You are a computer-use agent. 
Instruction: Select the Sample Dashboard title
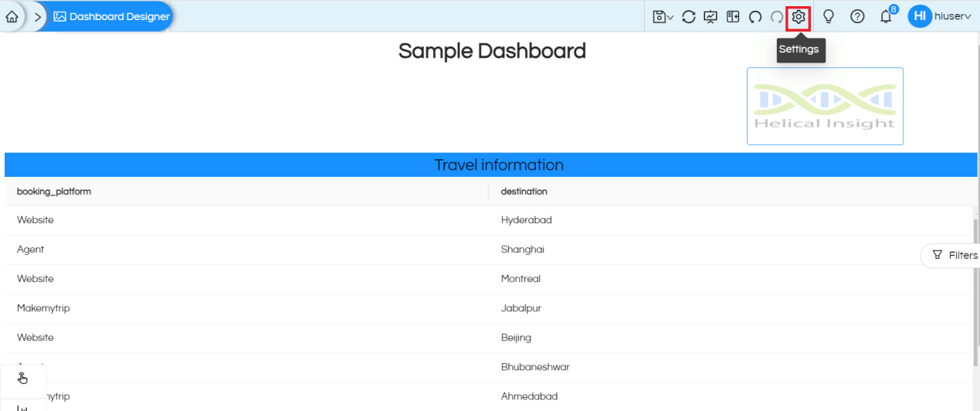tap(492, 51)
